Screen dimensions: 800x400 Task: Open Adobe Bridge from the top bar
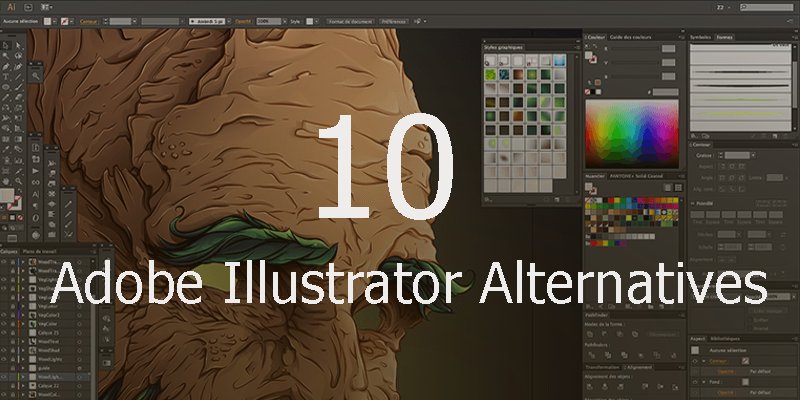[28, 7]
